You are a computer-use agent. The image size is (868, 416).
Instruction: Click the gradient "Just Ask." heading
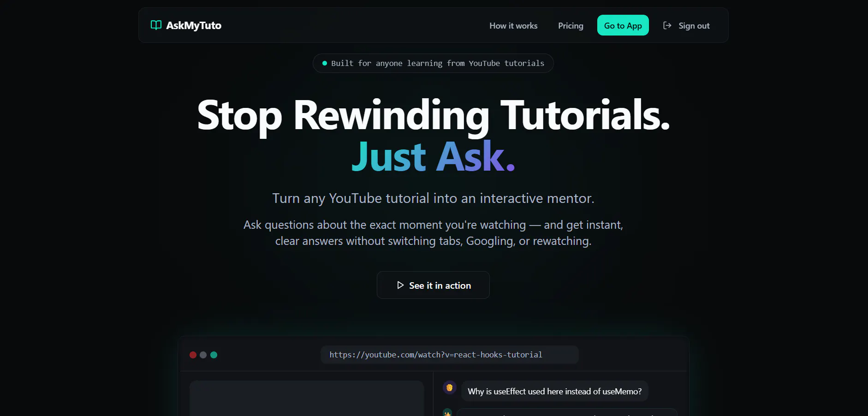pyautogui.click(x=434, y=156)
